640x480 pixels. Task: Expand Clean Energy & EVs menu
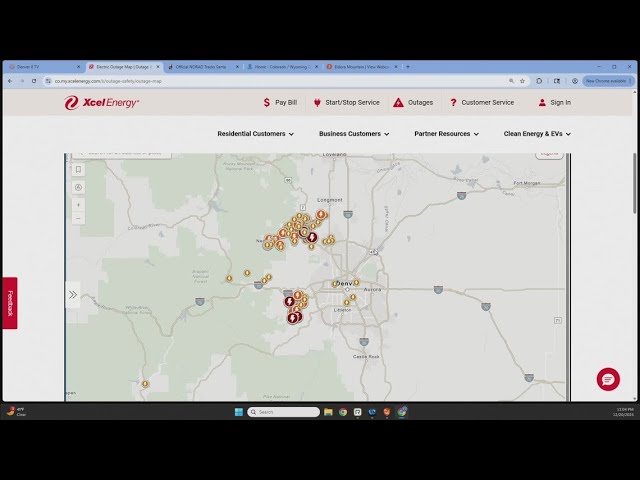(537, 133)
